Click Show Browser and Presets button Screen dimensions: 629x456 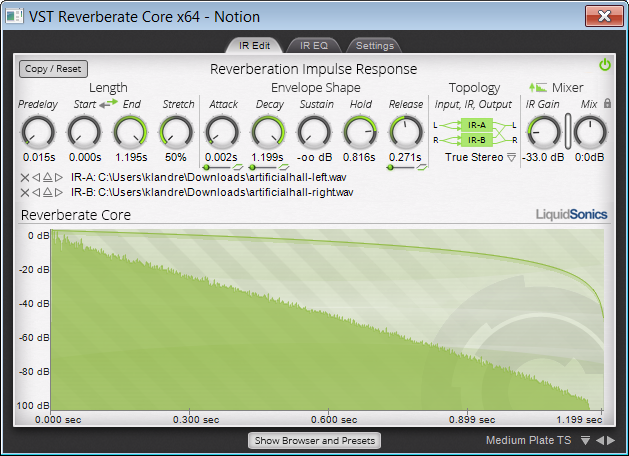(314, 440)
